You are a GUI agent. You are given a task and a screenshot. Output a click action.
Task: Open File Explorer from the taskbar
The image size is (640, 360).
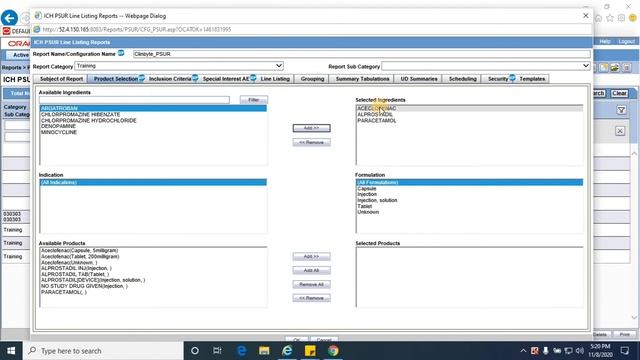pyautogui.click(x=264, y=351)
